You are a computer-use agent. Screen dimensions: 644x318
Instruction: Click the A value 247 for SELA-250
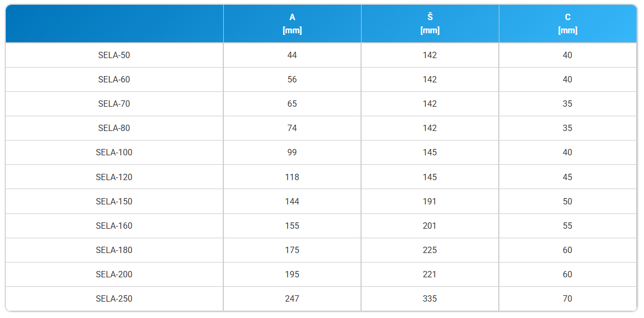point(292,298)
